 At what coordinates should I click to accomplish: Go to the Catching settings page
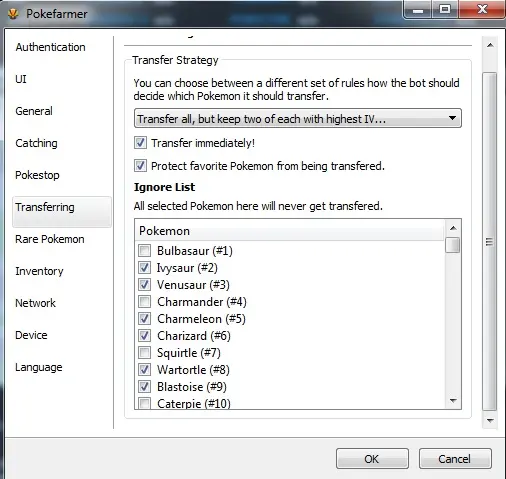click(x=36, y=143)
